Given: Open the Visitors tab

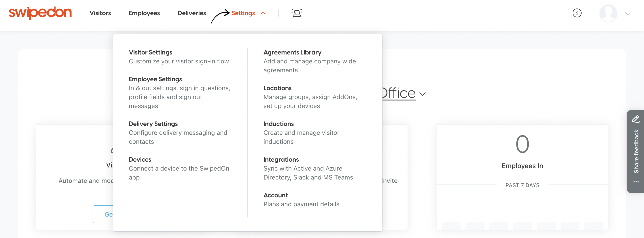Looking at the screenshot, I should [100, 13].
